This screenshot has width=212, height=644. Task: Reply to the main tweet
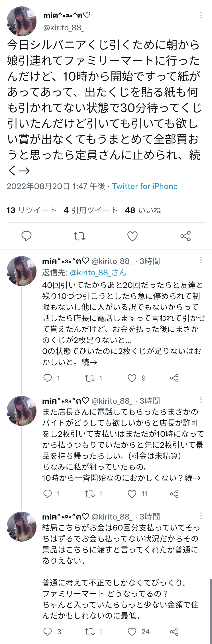pos(26,236)
